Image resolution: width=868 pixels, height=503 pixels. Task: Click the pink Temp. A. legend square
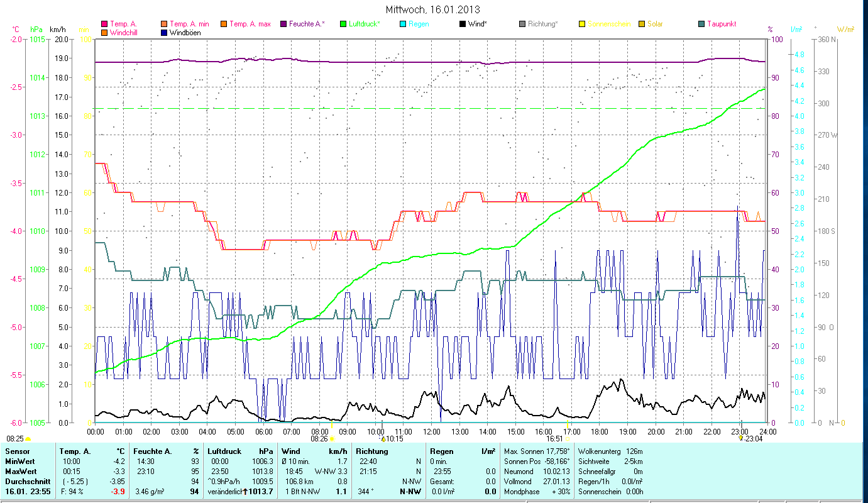pos(104,25)
